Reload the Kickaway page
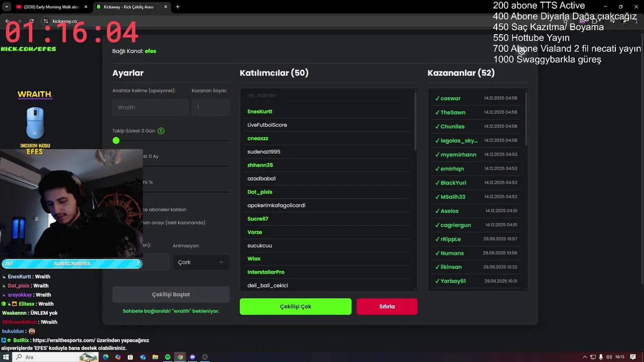This screenshot has width=644, height=362. (x=32, y=21)
